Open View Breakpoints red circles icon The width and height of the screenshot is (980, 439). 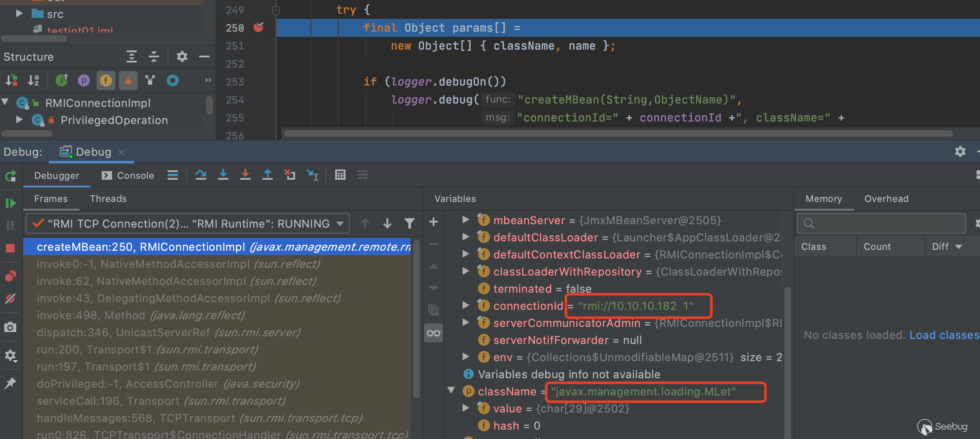10,276
